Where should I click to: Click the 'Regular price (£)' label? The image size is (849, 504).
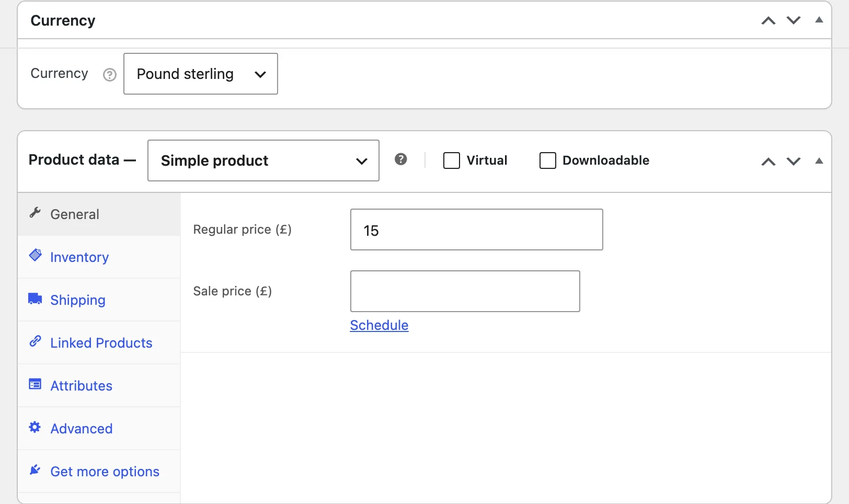(243, 230)
